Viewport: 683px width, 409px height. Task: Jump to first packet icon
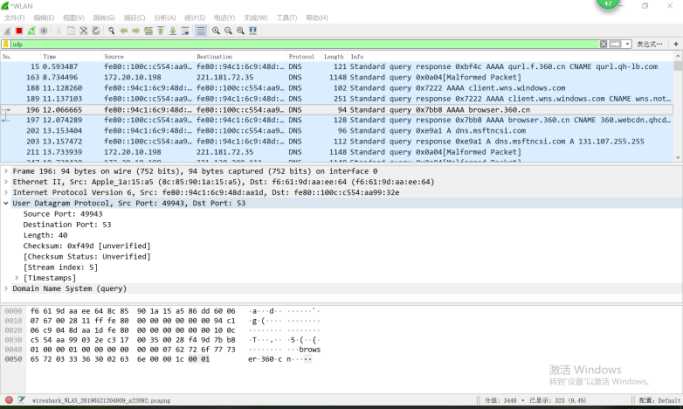click(160, 30)
